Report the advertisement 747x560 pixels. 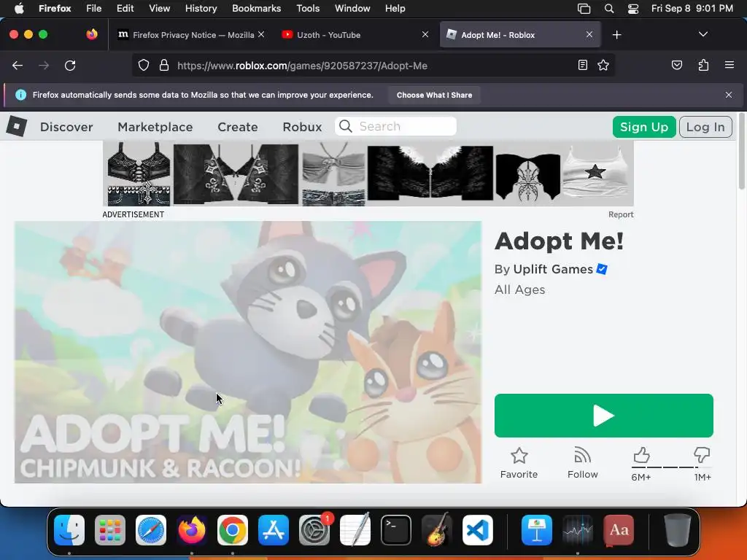(x=620, y=214)
